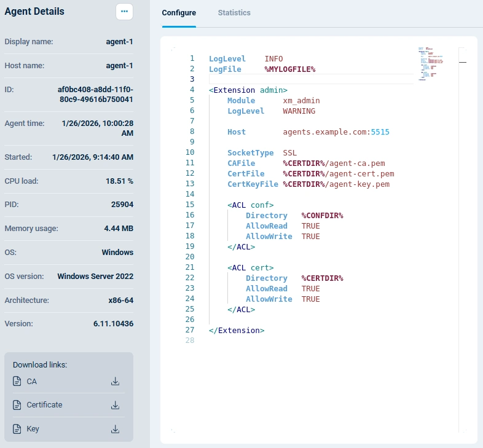Click the Display name value agent-1

pos(119,42)
